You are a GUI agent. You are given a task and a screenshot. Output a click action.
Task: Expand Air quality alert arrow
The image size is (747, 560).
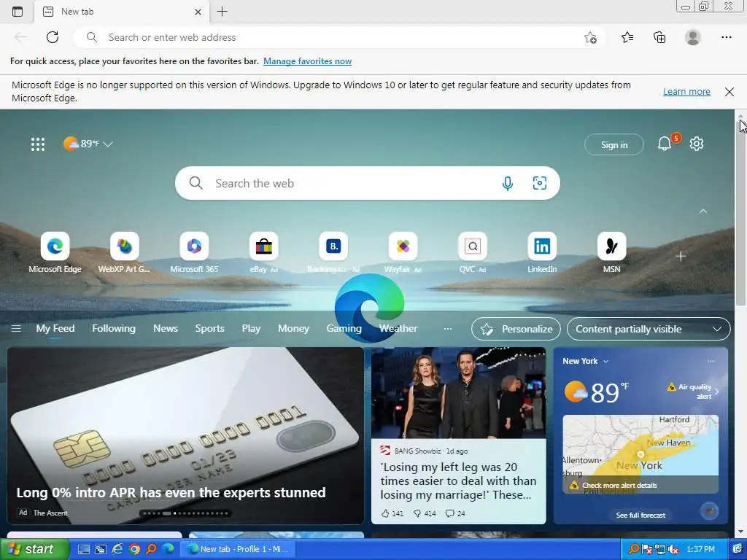pyautogui.click(x=717, y=392)
